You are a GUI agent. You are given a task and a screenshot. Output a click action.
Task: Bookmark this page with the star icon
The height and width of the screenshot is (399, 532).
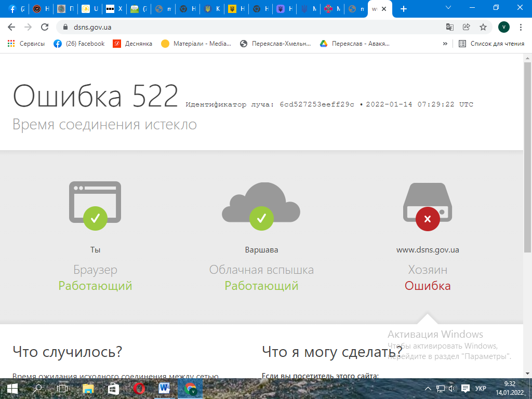483,27
